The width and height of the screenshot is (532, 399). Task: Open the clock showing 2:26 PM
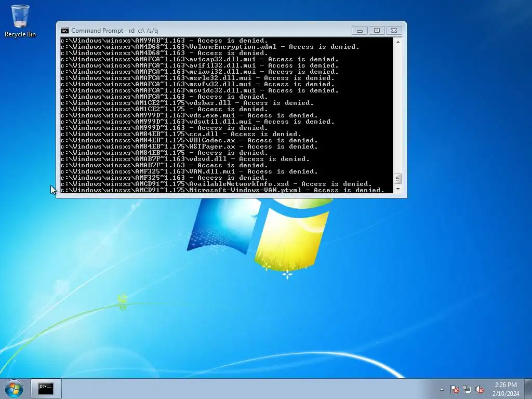[506, 385]
